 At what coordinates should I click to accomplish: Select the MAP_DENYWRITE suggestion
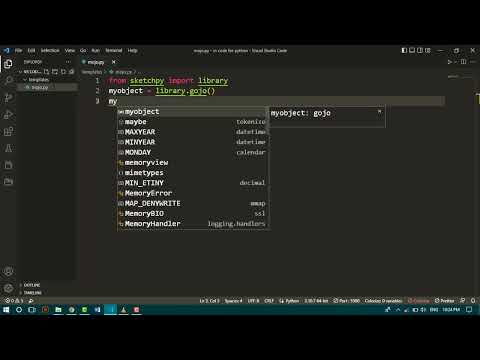pyautogui.click(x=193, y=203)
